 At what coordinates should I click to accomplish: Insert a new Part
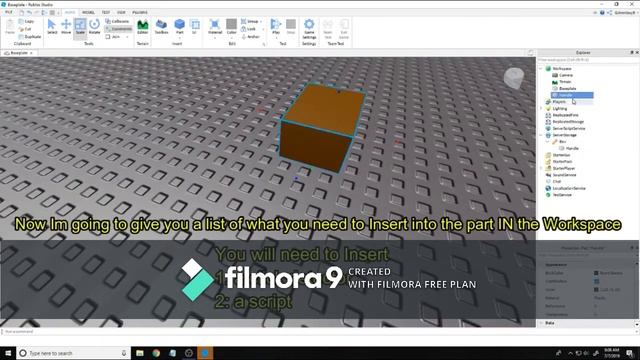point(180,27)
